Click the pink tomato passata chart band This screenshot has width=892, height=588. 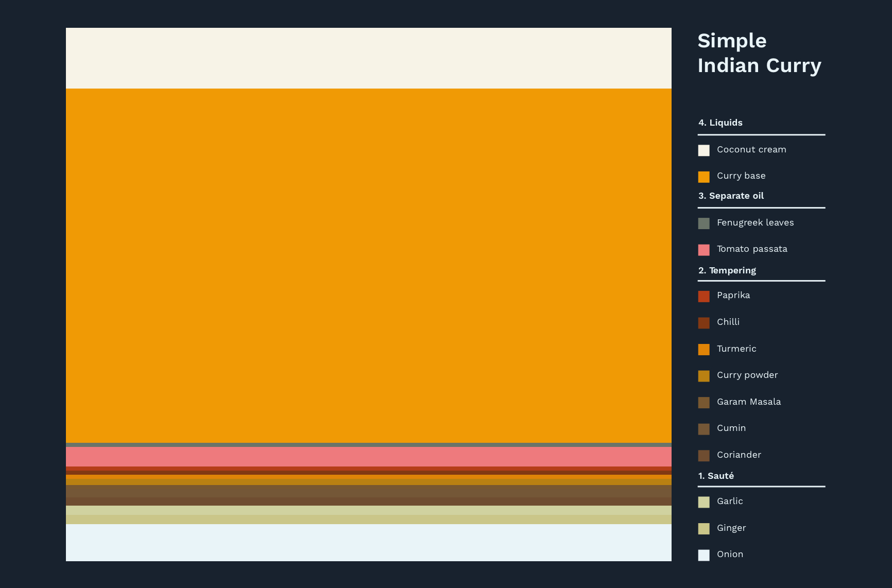[x=368, y=457]
